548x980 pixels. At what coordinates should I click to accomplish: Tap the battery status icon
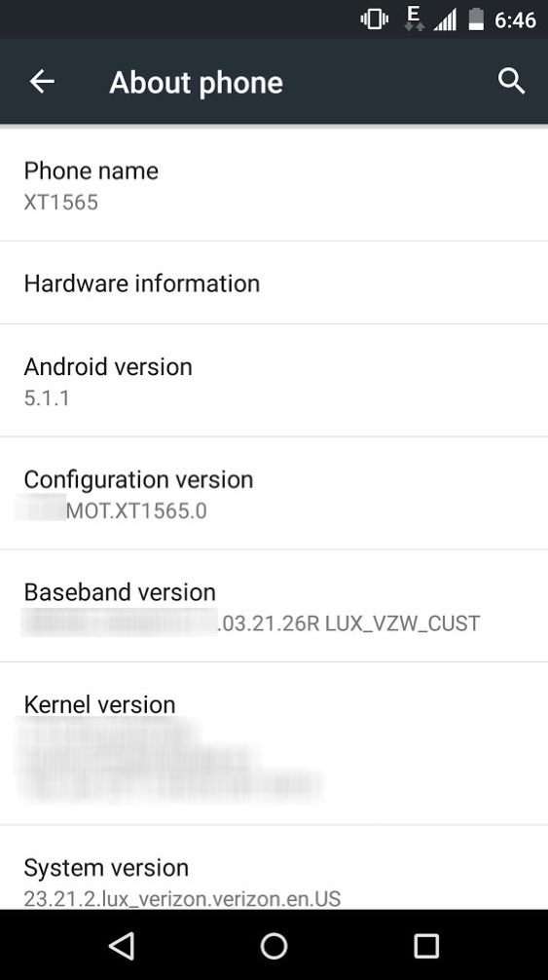click(x=476, y=19)
